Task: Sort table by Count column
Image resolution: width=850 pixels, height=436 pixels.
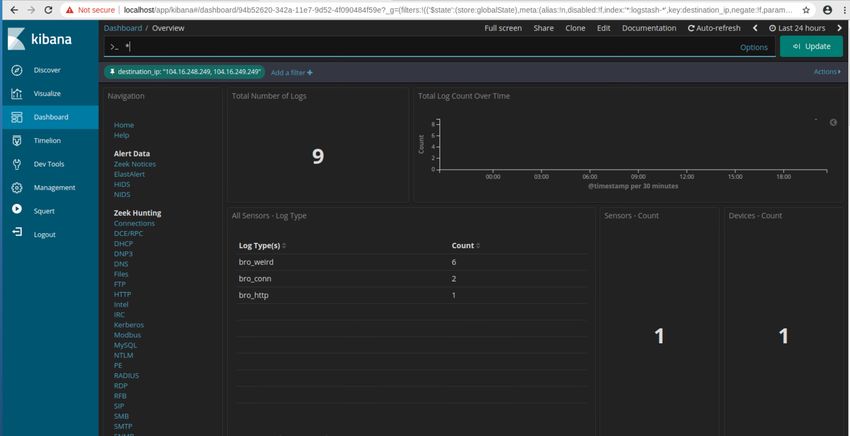Action: [x=466, y=246]
